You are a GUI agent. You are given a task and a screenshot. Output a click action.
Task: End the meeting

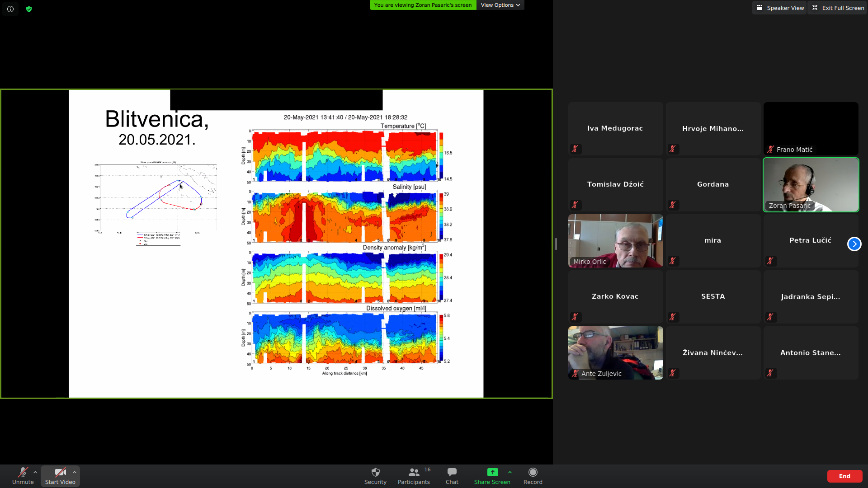pos(844,476)
